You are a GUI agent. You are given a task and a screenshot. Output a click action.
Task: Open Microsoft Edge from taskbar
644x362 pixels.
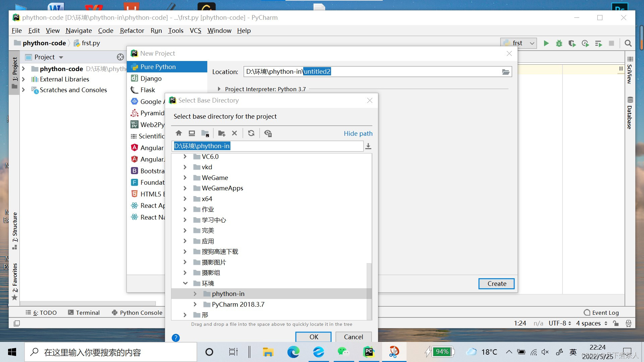(293, 352)
